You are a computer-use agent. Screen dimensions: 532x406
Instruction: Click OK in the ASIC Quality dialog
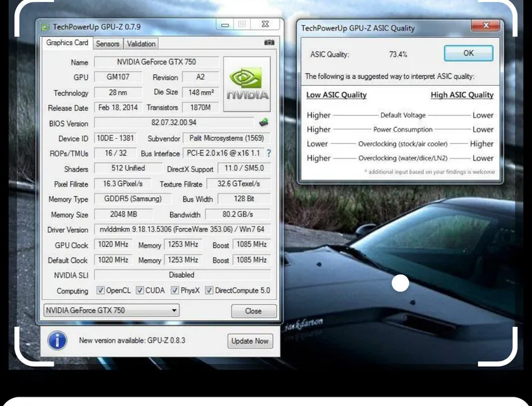click(469, 53)
